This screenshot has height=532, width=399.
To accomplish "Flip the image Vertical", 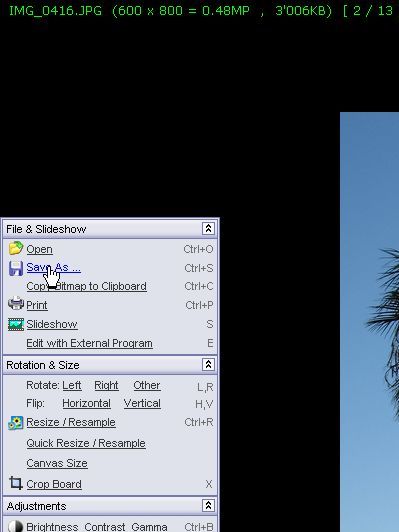I will (142, 403).
